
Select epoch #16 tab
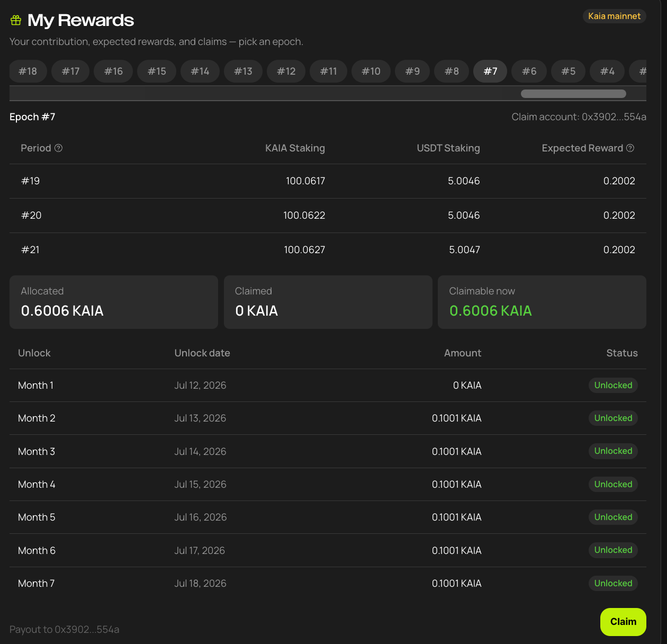(113, 71)
